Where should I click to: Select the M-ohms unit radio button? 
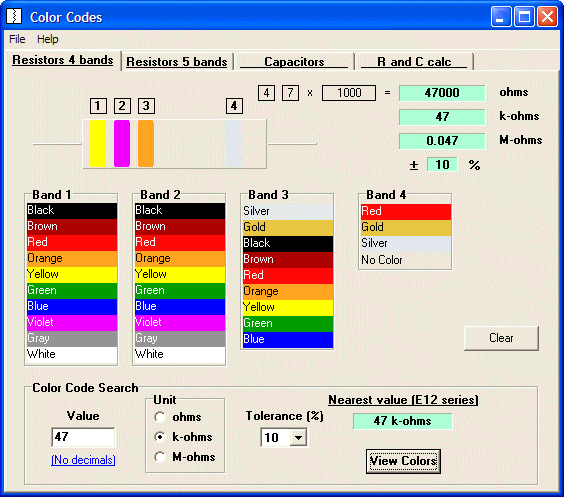click(x=160, y=457)
